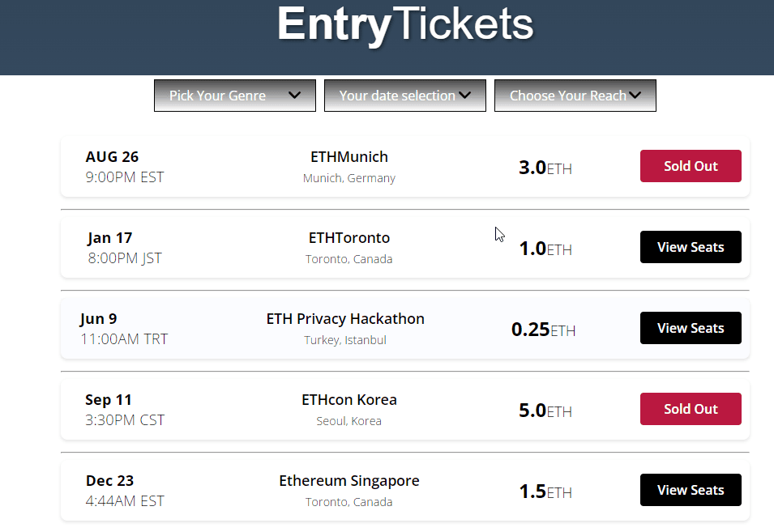View seats for ETH Privacy Hackathon

691,328
